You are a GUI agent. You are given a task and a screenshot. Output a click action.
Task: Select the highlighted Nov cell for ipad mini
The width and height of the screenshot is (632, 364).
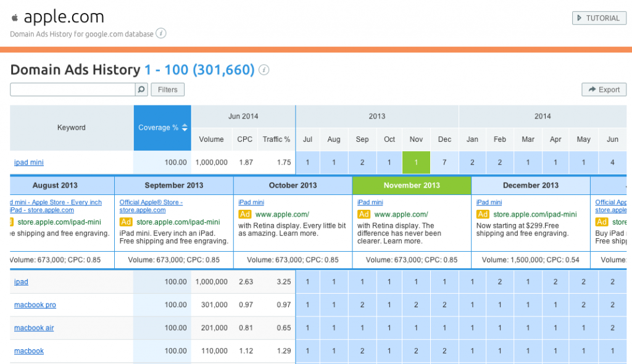(416, 162)
